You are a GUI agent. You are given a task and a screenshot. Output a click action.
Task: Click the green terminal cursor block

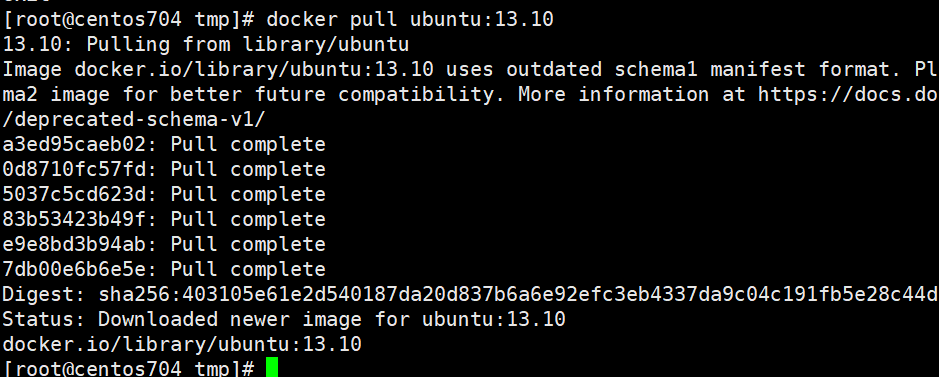272,367
